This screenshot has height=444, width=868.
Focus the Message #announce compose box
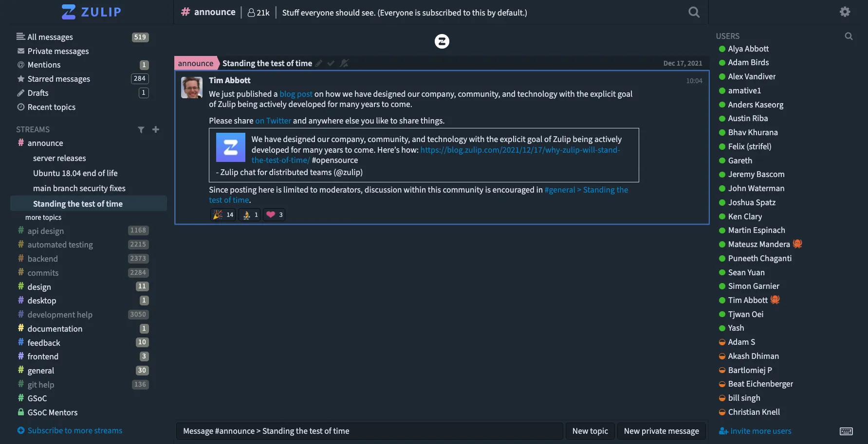tap(369, 431)
